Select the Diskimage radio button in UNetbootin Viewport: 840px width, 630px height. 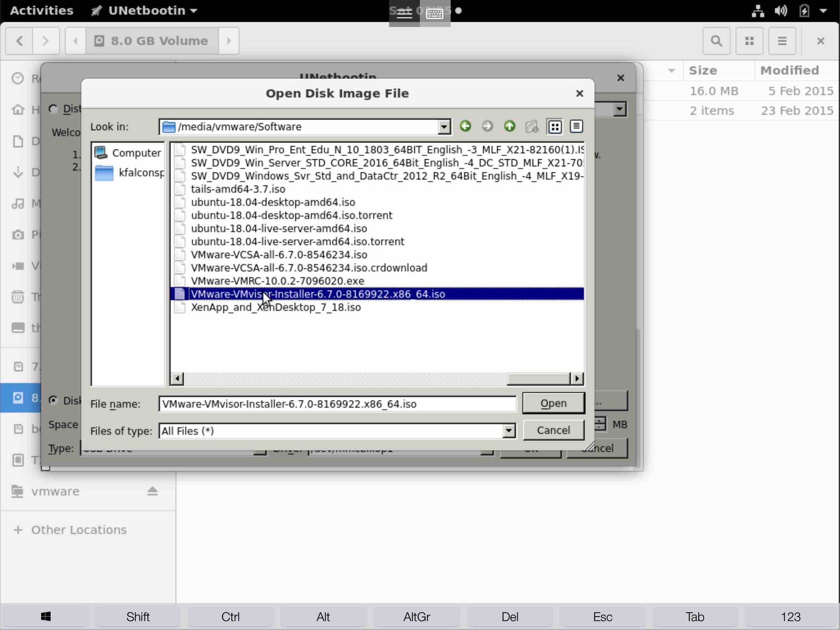(53, 400)
